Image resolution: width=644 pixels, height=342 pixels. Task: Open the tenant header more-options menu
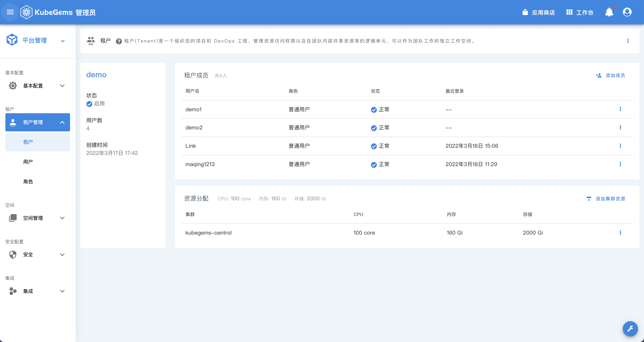click(x=628, y=41)
